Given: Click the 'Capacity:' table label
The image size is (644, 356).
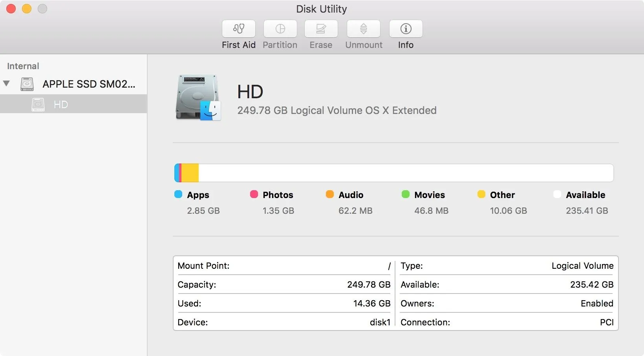Looking at the screenshot, I should [197, 284].
